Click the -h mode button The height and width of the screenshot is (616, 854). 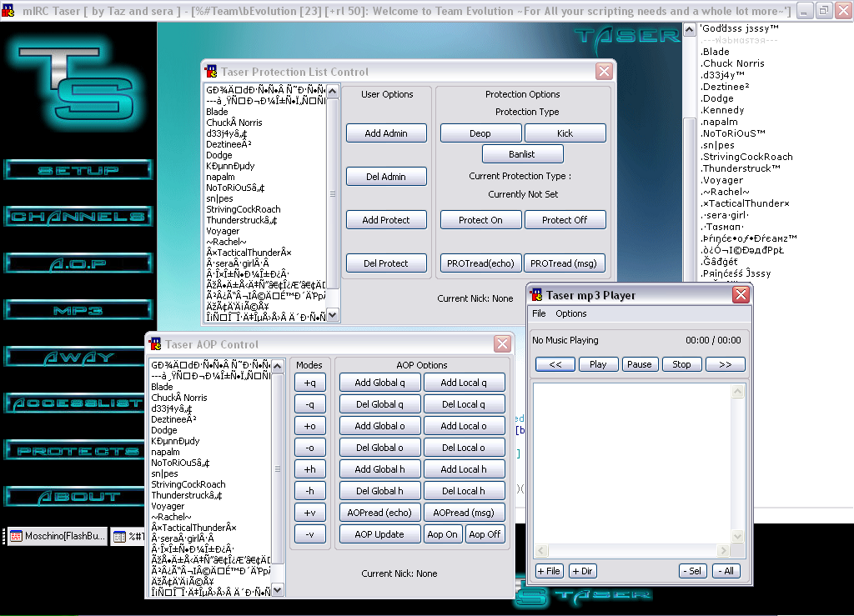[310, 491]
